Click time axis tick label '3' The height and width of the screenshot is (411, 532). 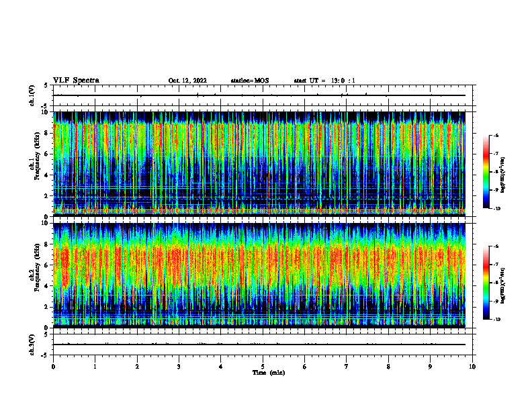tap(179, 367)
